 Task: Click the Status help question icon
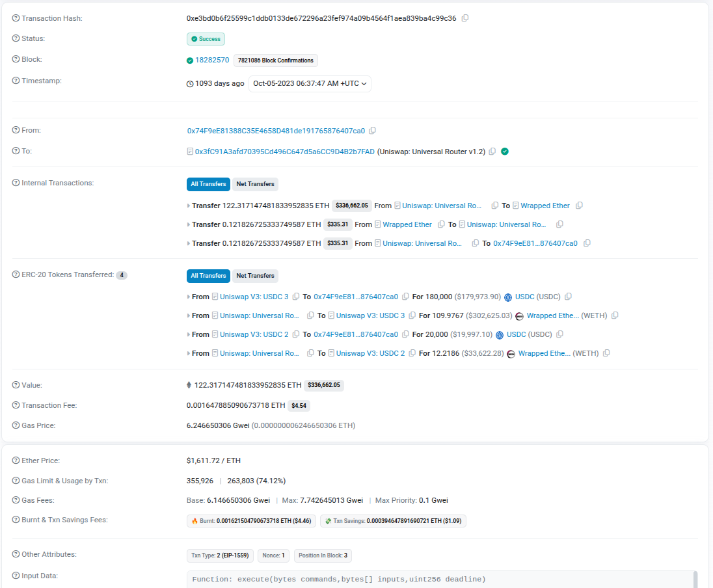click(x=16, y=38)
